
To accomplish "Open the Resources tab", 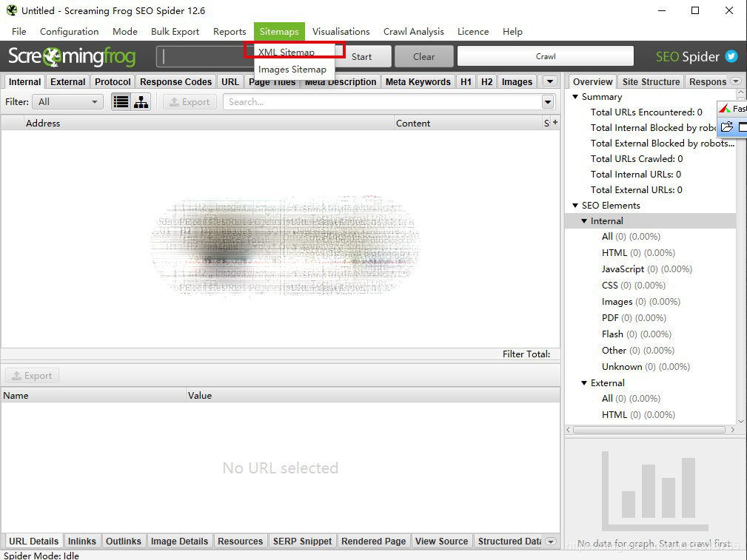I will 240,542.
